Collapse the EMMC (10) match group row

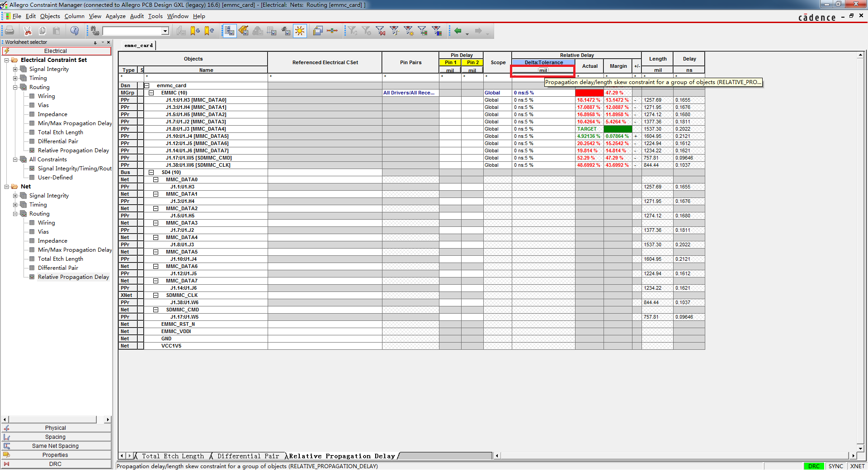151,93
